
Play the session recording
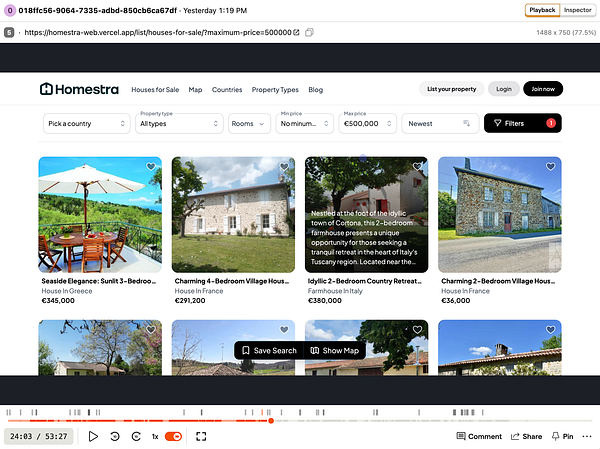point(93,436)
